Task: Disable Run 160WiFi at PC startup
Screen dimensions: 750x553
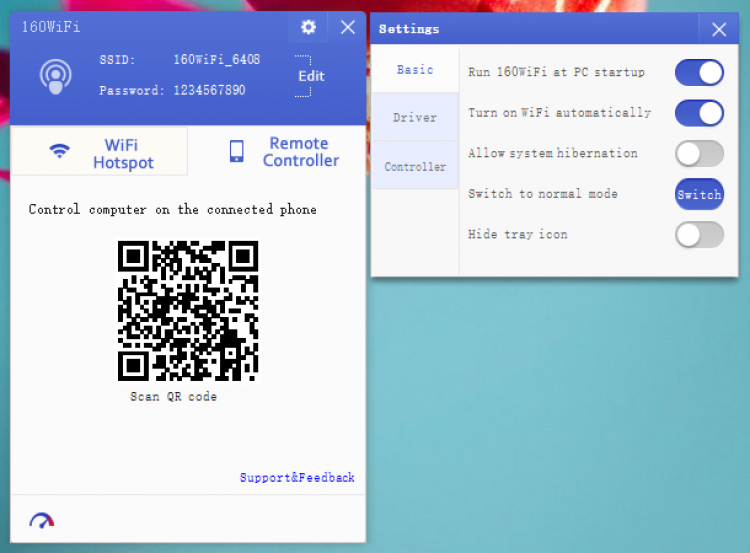Action: (699, 73)
